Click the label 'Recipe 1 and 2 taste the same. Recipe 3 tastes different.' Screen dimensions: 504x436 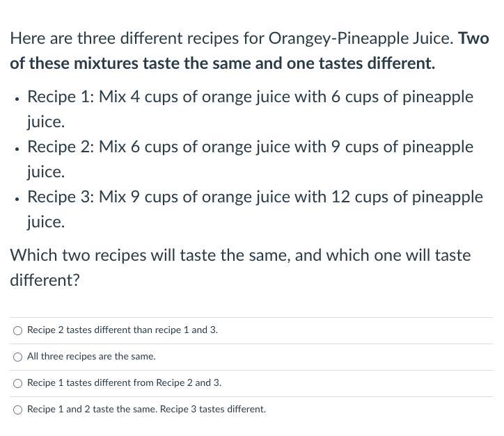pos(147,409)
